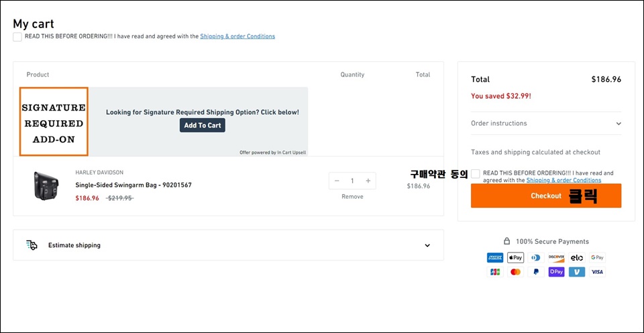
Task: Click the Mastercard payment icon
Action: [x=515, y=272]
